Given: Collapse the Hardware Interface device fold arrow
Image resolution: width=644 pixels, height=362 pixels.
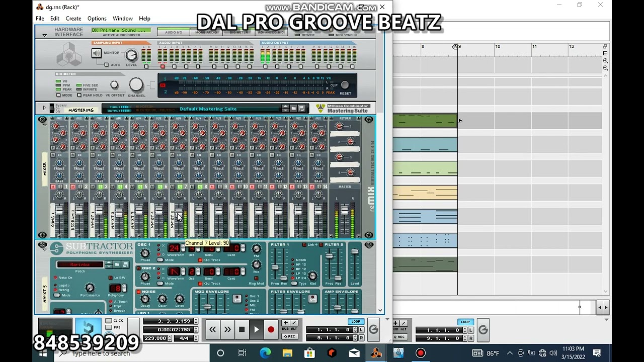Looking at the screenshot, I should (x=44, y=35).
